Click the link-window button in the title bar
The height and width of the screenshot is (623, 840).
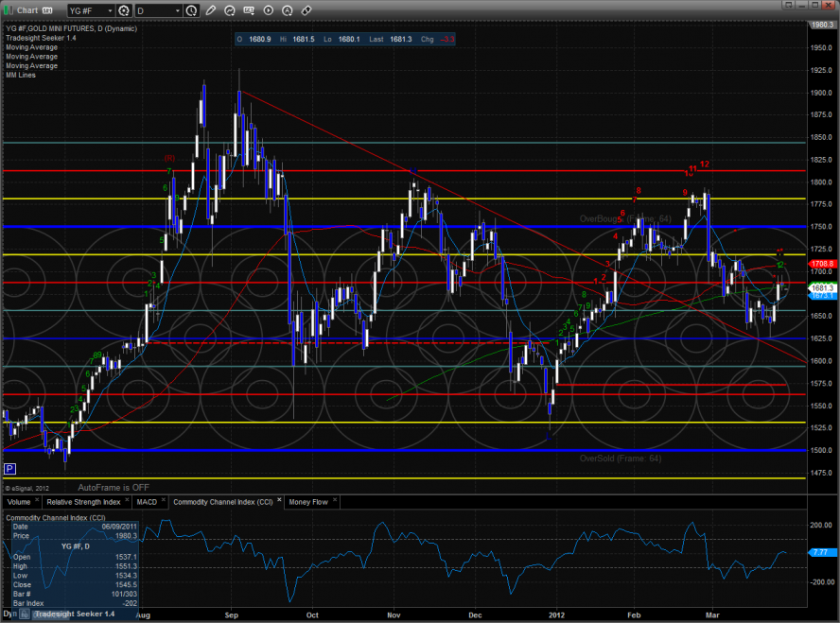(45, 10)
